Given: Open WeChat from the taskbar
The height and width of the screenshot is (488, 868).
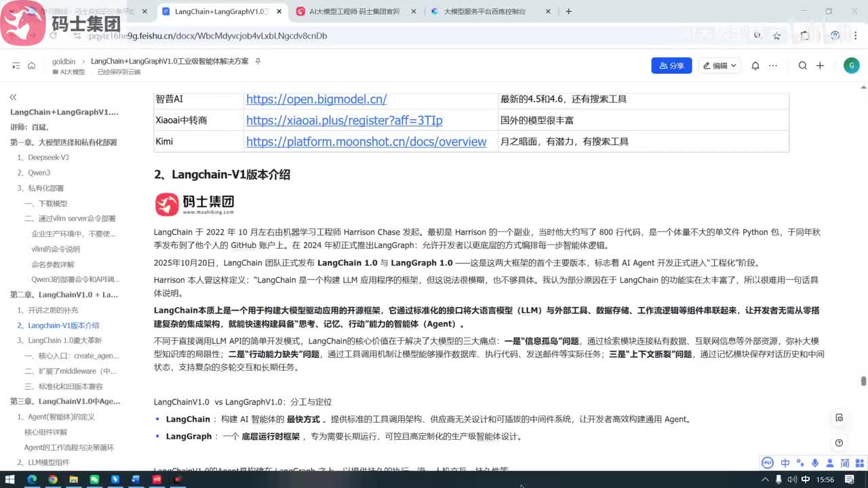Looking at the screenshot, I should (x=94, y=479).
